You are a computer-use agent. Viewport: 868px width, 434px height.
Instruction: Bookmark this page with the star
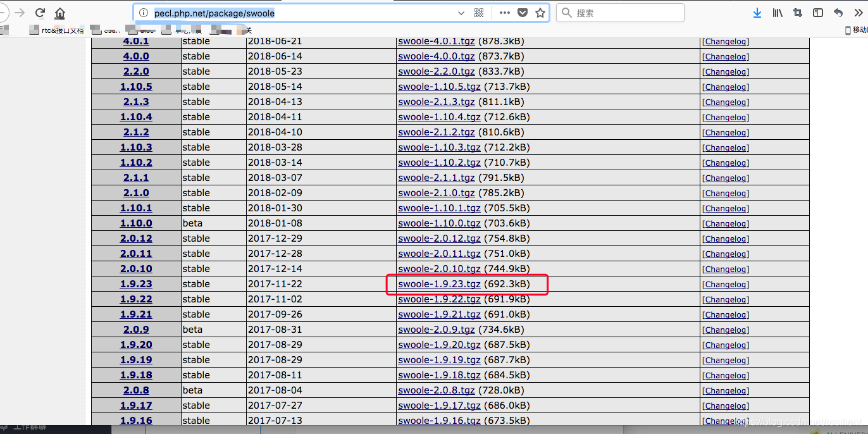click(x=540, y=13)
